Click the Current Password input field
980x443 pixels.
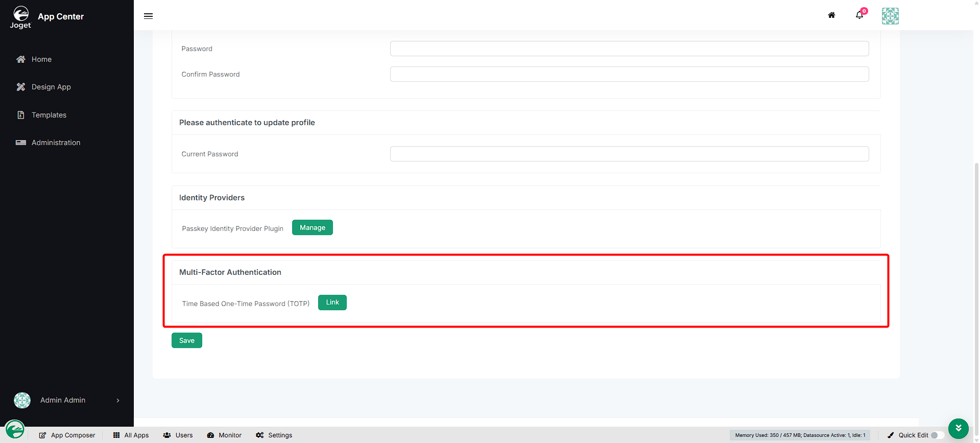point(629,154)
